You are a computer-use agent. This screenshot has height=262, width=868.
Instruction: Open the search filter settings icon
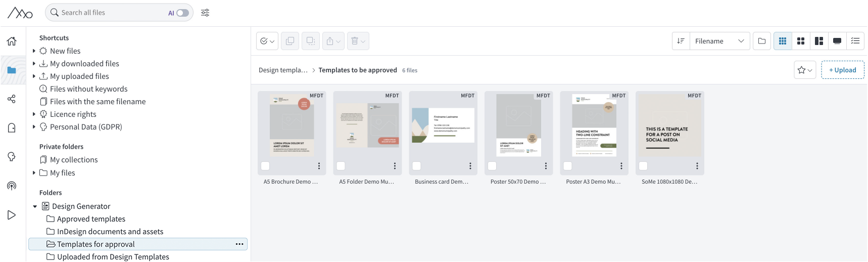(205, 13)
